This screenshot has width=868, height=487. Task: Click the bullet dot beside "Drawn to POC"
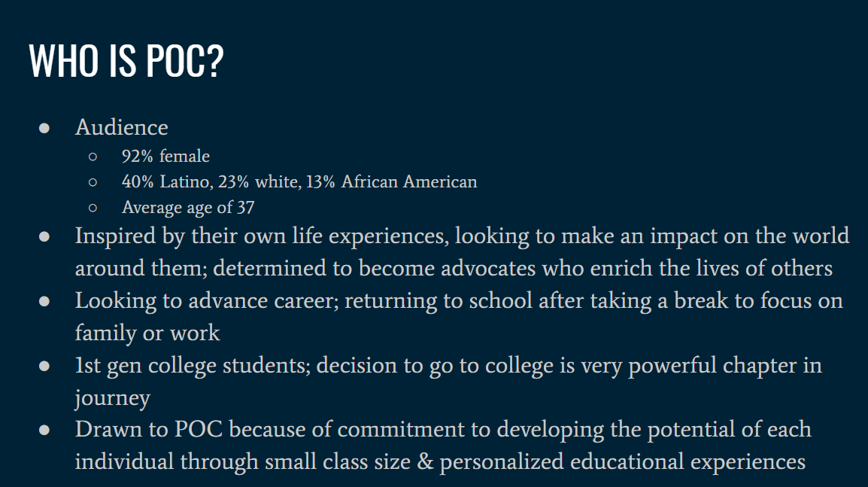coord(44,431)
